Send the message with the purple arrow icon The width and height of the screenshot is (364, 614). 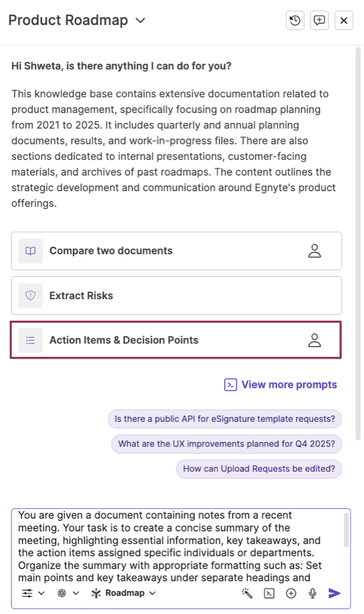[x=334, y=593]
